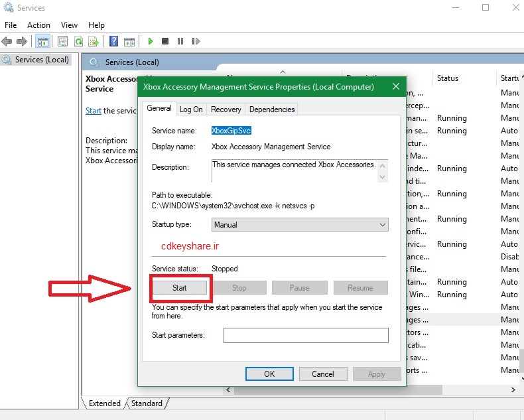Click the Disab startup type cell
Screen dimensions: 524x420
pyautogui.click(x=509, y=257)
